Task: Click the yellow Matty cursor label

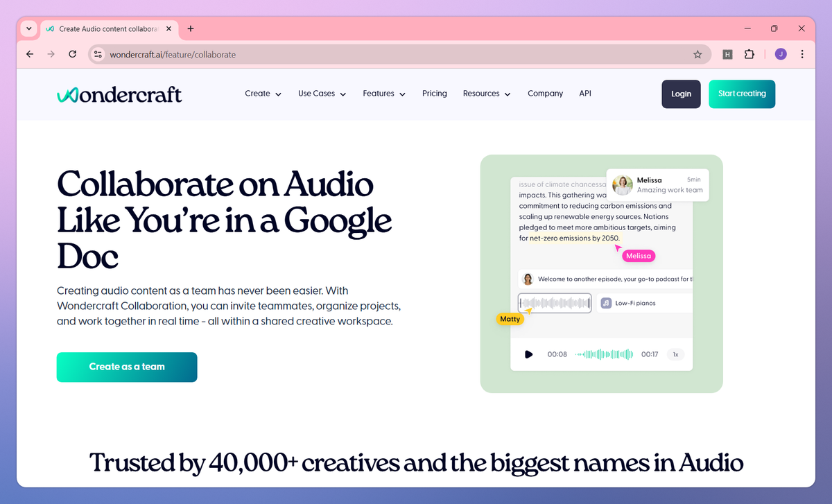Action: click(x=510, y=319)
